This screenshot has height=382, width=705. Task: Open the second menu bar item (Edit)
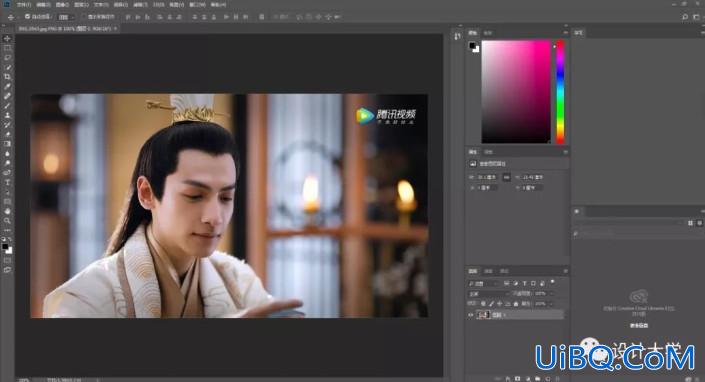43,4
